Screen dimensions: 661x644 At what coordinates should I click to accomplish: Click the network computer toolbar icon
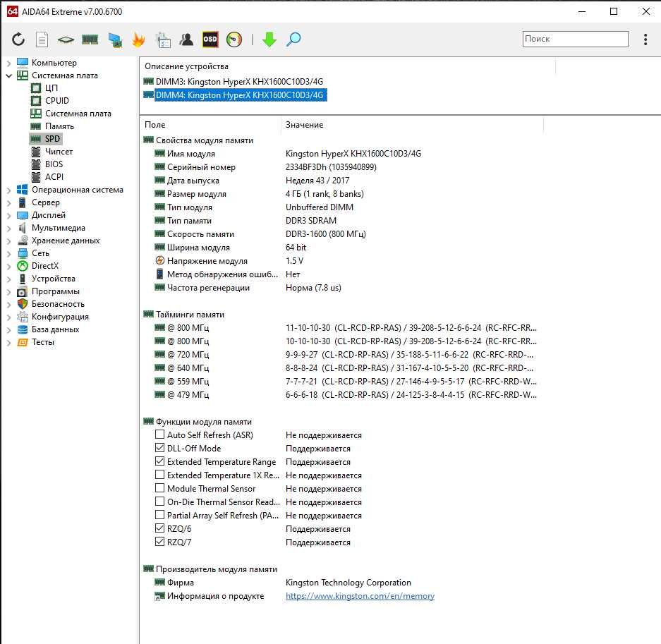115,40
